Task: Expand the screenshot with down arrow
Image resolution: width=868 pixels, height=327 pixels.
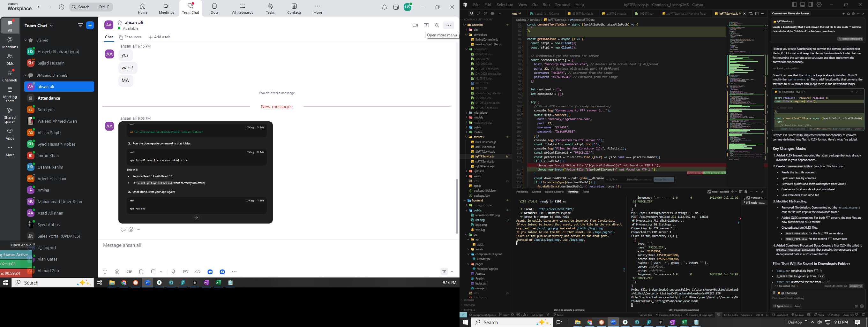Action: 197,217
